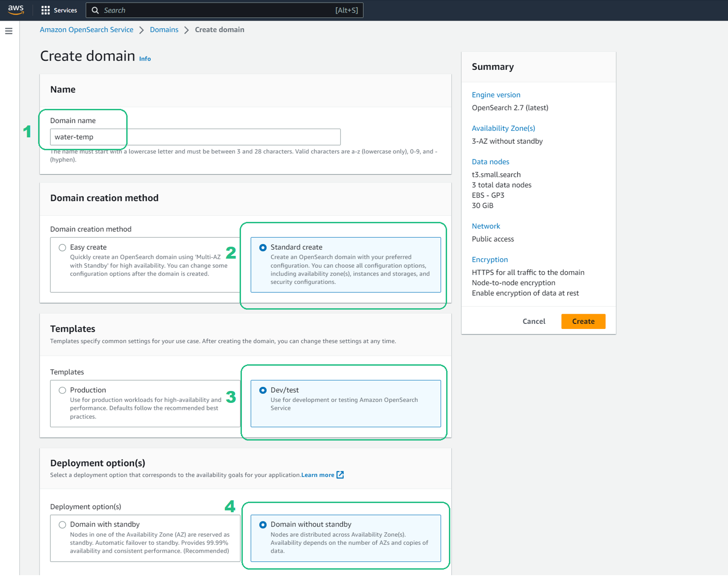Select the Standard create radio button

point(263,248)
